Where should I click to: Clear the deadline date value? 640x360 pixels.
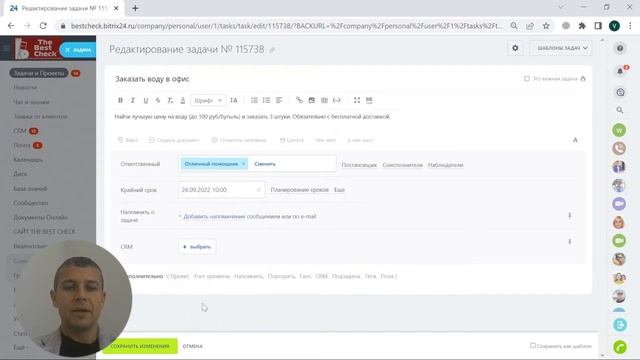point(258,190)
